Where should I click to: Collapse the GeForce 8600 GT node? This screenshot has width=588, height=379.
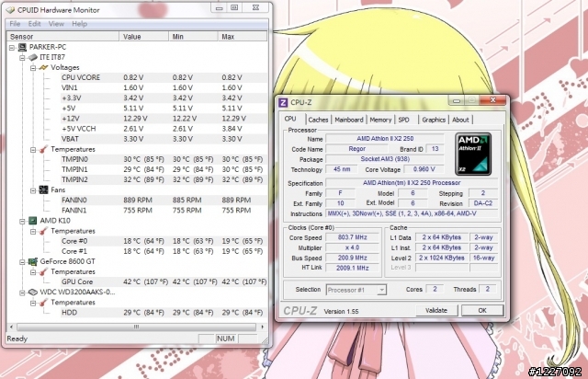22,262
